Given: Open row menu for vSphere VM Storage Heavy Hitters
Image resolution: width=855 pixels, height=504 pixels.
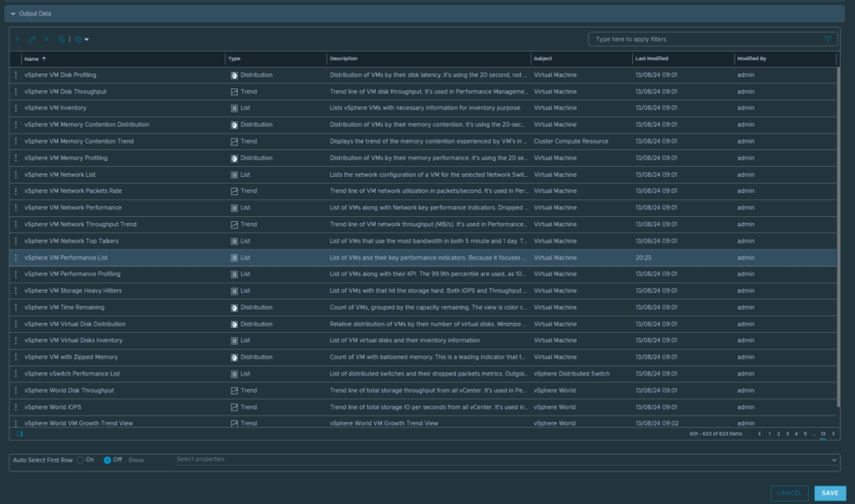Looking at the screenshot, I should (x=16, y=291).
